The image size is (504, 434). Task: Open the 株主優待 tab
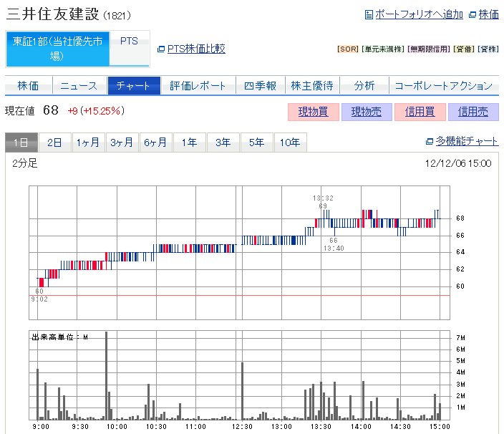pos(312,86)
